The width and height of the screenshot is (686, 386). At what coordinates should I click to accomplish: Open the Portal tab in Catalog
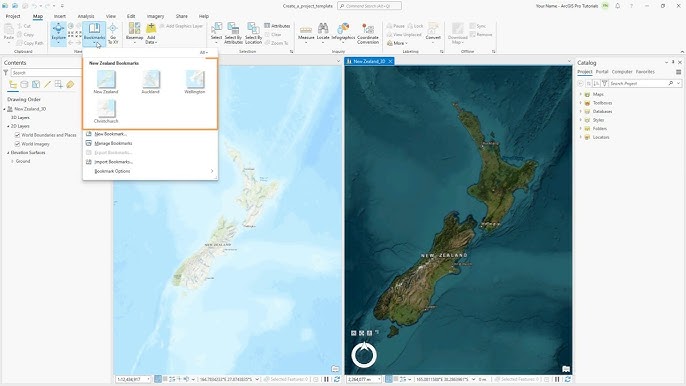click(x=602, y=72)
